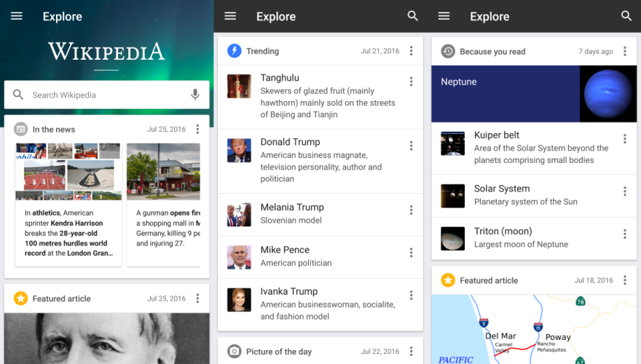Click 'Largest moon of Neptune' description text

point(521,245)
